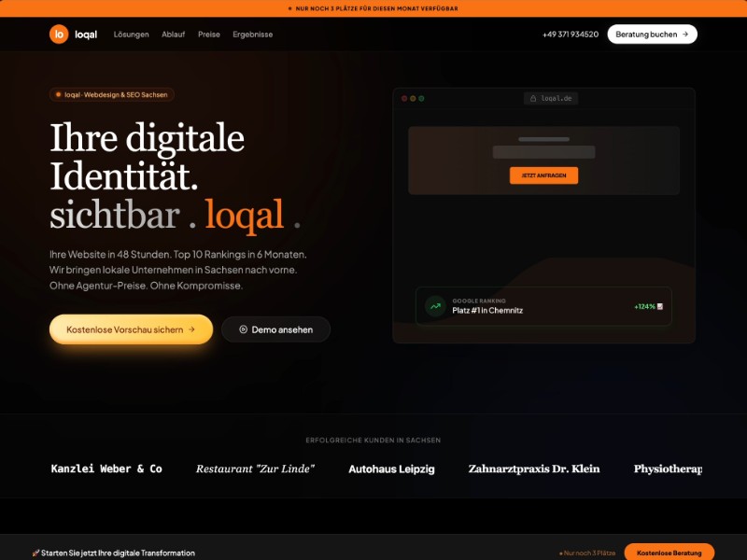
Task: Open the Preise menu item
Action: pos(209,35)
